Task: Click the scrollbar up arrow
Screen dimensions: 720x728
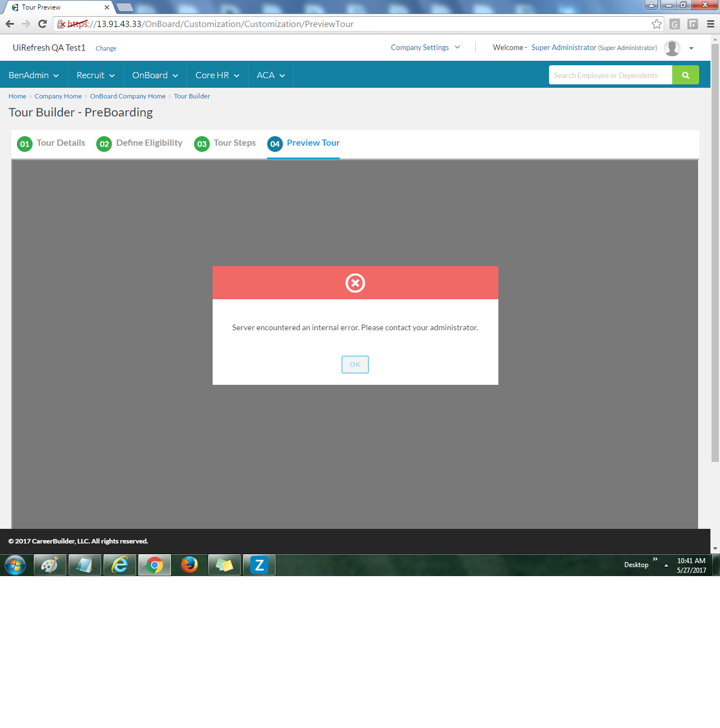Action: pyautogui.click(x=715, y=39)
